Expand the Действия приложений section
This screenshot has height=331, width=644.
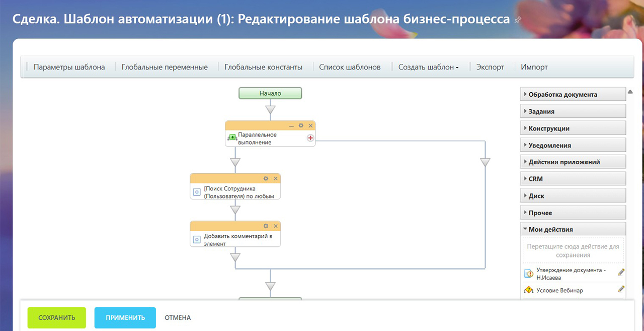[573, 162]
